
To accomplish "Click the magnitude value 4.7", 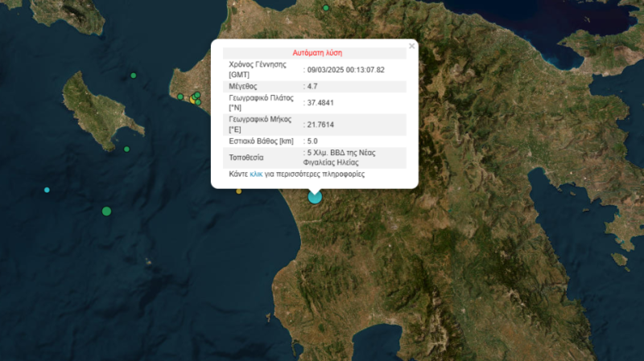I will click(x=315, y=87).
